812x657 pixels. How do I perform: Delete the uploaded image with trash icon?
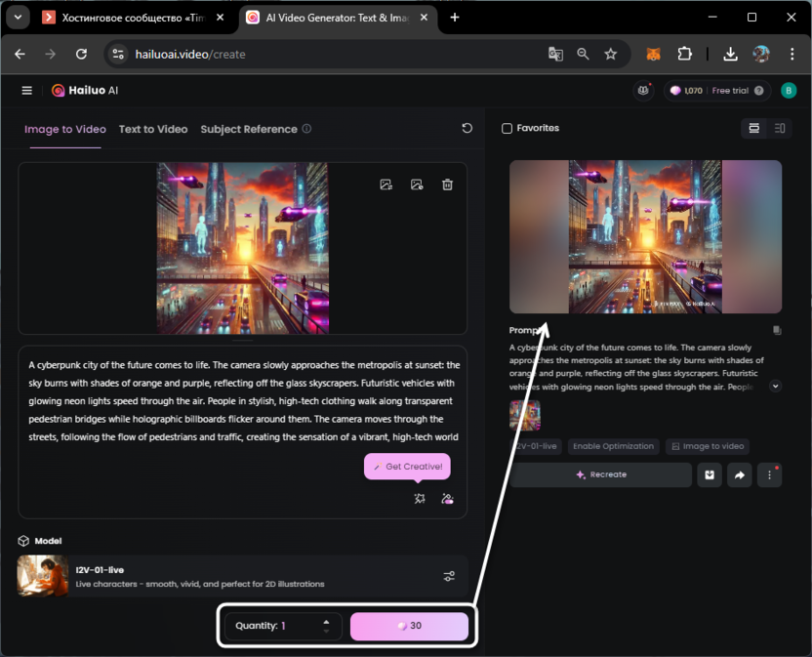point(447,185)
